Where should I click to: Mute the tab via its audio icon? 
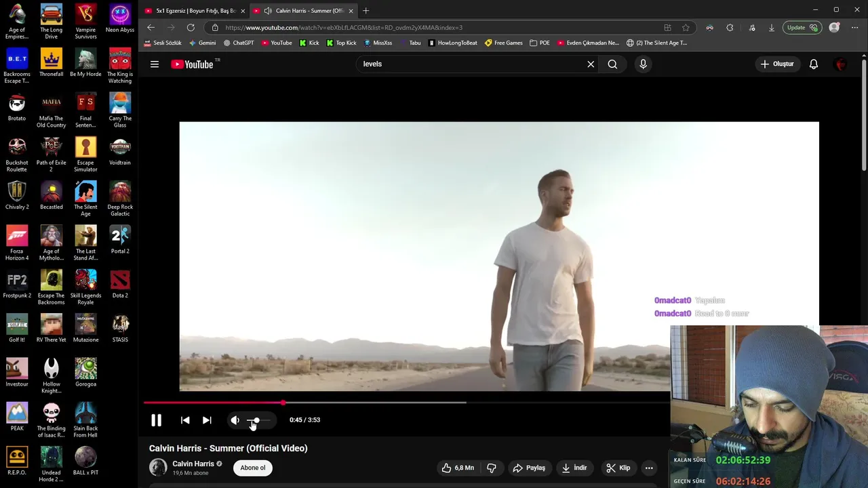coord(268,11)
